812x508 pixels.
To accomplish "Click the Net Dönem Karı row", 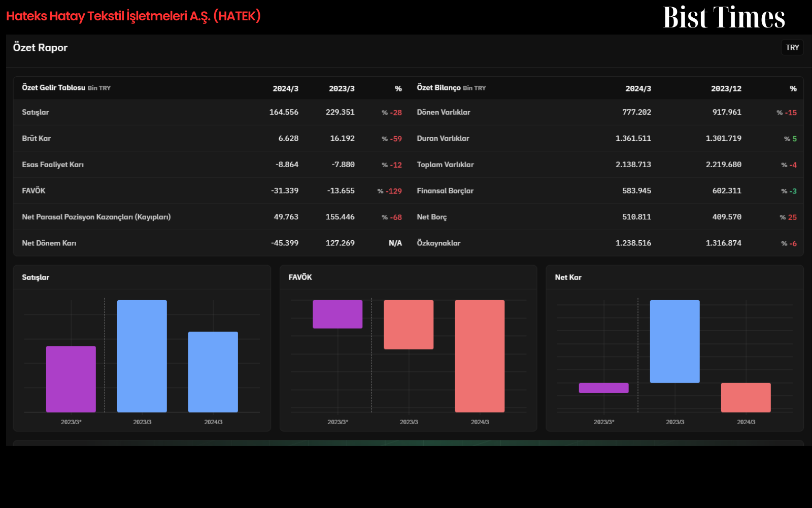I will click(212, 243).
